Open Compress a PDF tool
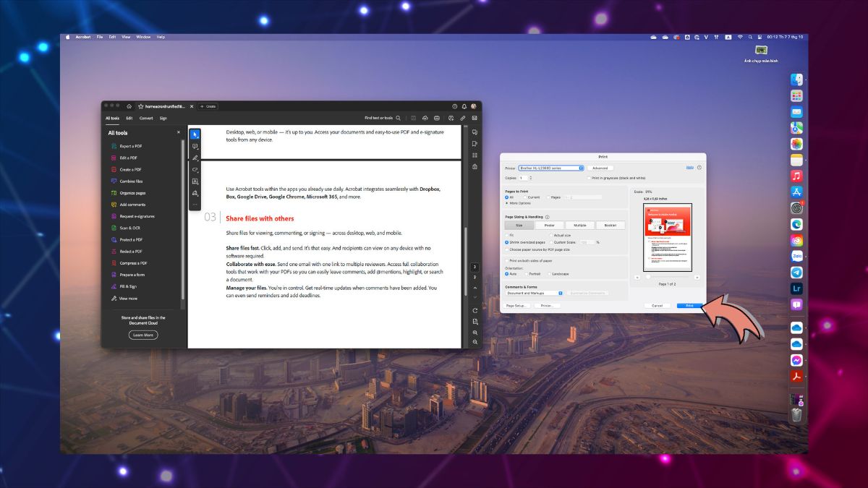 point(129,263)
